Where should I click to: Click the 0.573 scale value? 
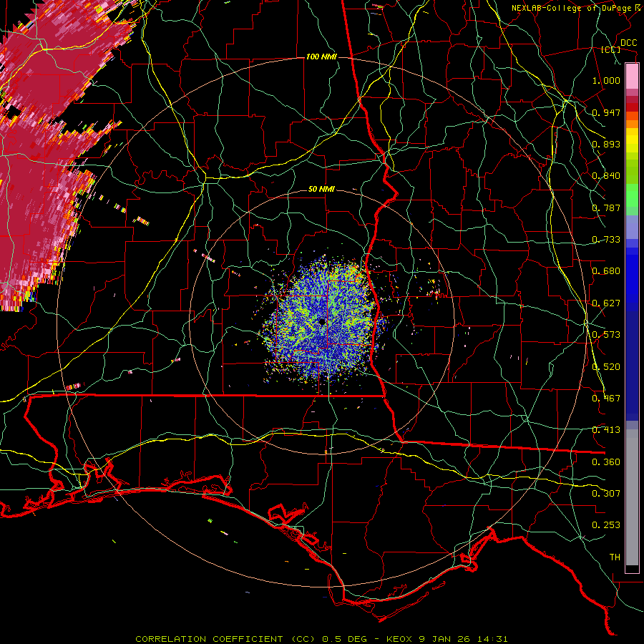coord(606,335)
